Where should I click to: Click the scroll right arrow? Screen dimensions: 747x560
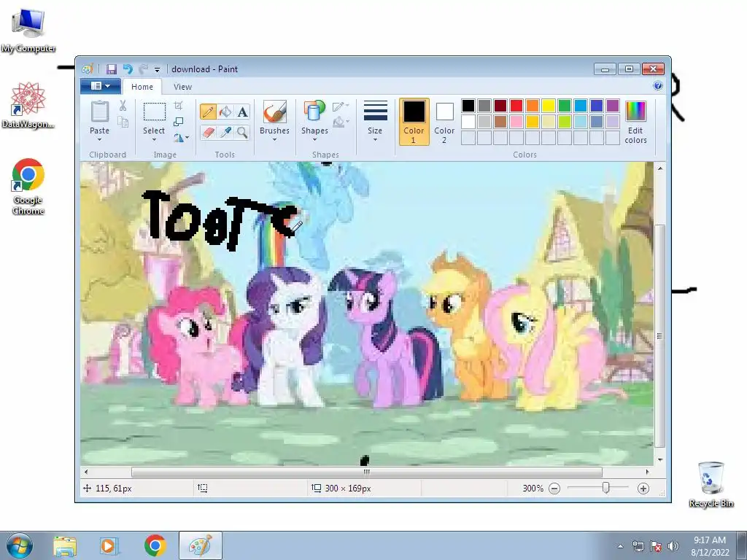(x=647, y=472)
